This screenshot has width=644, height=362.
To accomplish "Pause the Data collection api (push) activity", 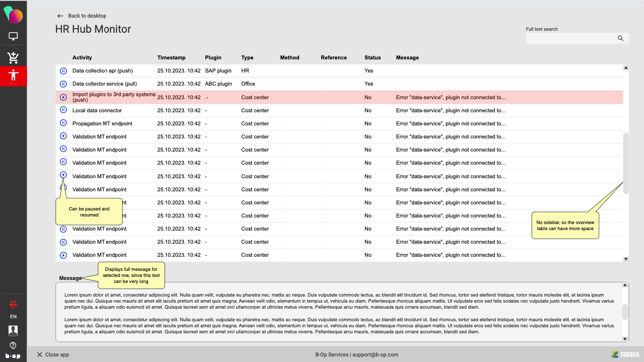I will pos(63,71).
